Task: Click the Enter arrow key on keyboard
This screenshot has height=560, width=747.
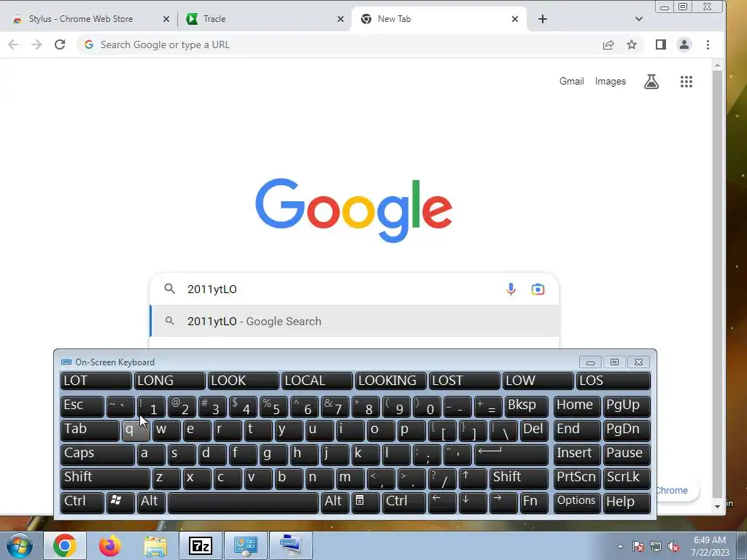Action: [x=511, y=454]
